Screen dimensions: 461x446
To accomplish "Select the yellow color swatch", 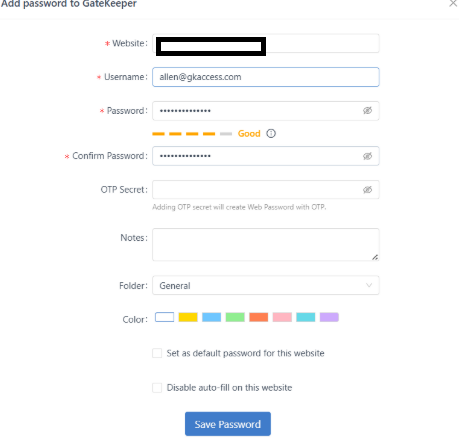I will [188, 317].
